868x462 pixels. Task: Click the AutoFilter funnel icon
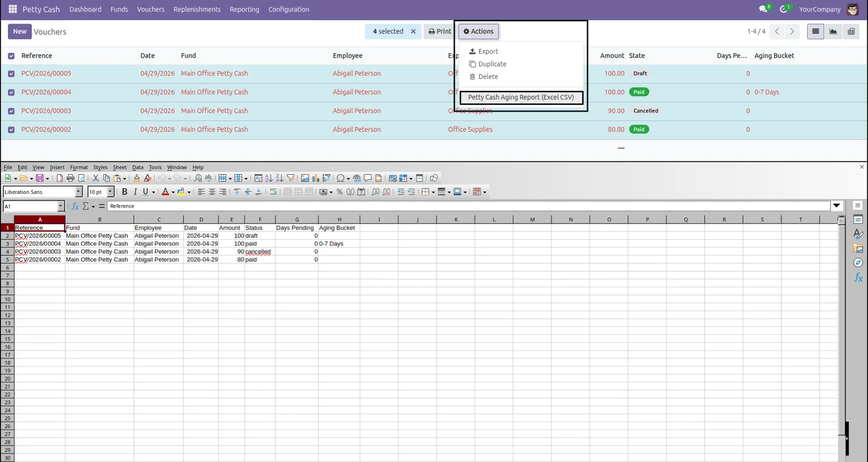(291, 178)
